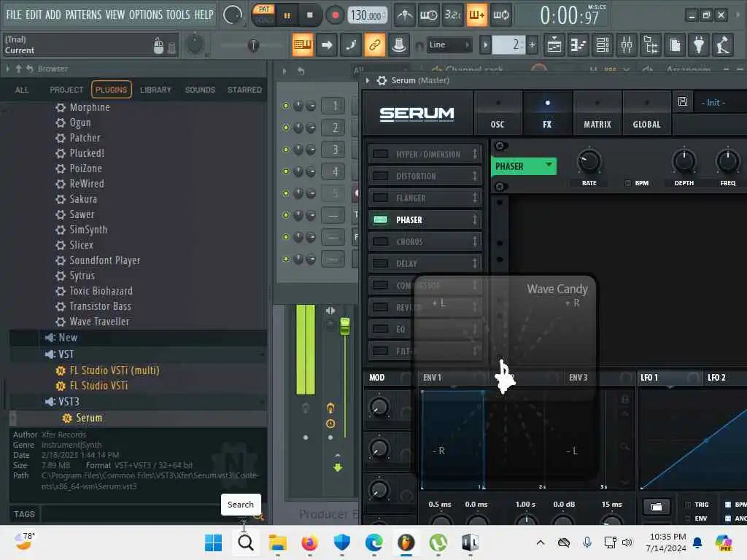Open Microsoft Edge from taskbar
The width and height of the screenshot is (747, 560).
pos(373,542)
